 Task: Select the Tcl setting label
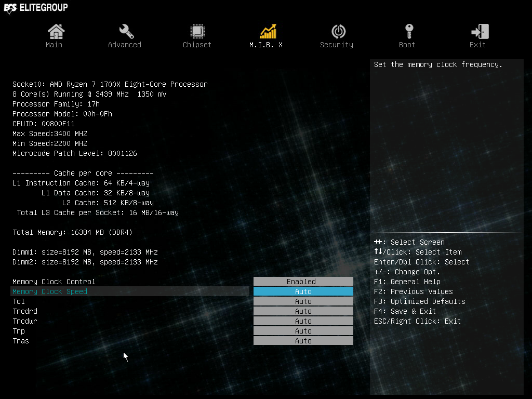click(19, 301)
